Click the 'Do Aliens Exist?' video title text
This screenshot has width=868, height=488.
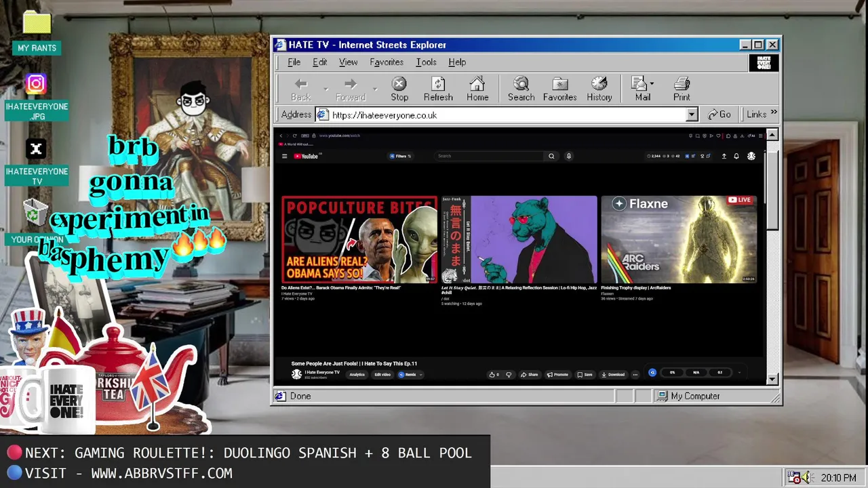pos(341,288)
